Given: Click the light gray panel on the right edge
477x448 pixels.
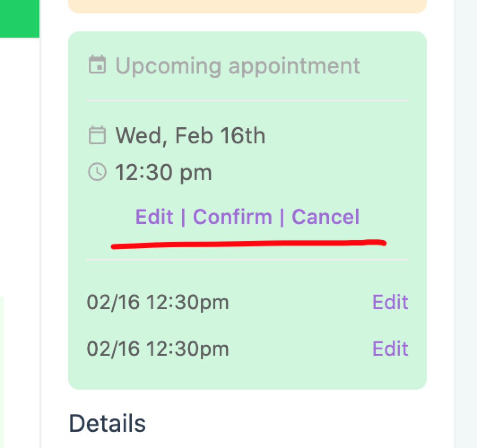Looking at the screenshot, I should [x=465, y=224].
